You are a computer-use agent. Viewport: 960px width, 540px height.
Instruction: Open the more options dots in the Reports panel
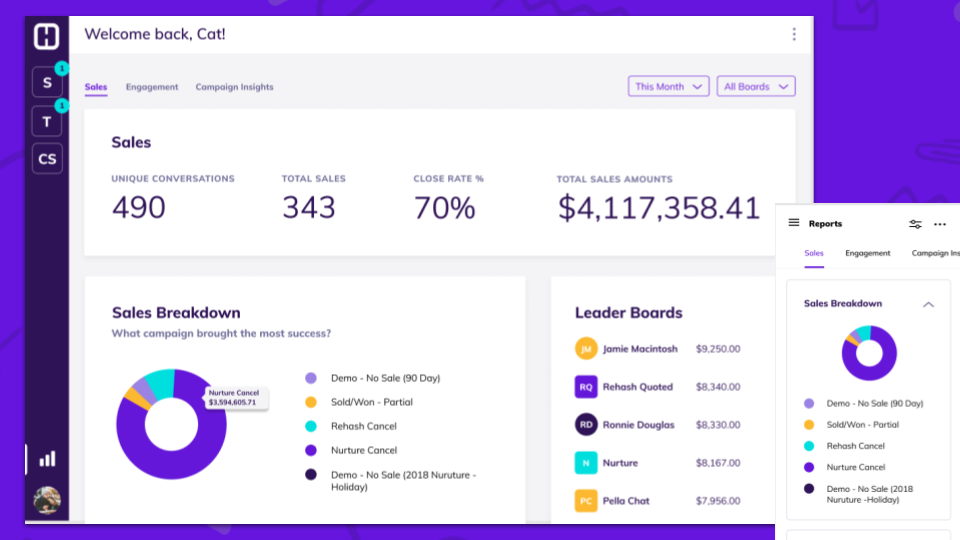[x=940, y=224]
